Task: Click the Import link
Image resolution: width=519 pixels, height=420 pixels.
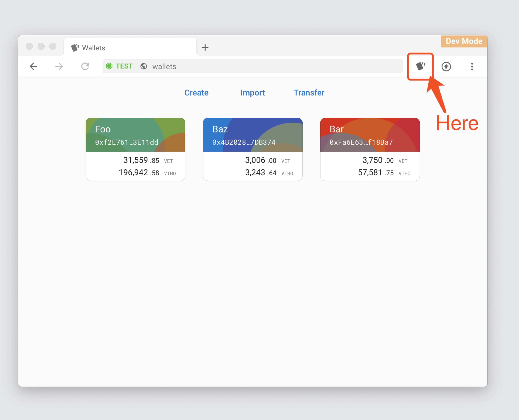Action: pos(252,93)
